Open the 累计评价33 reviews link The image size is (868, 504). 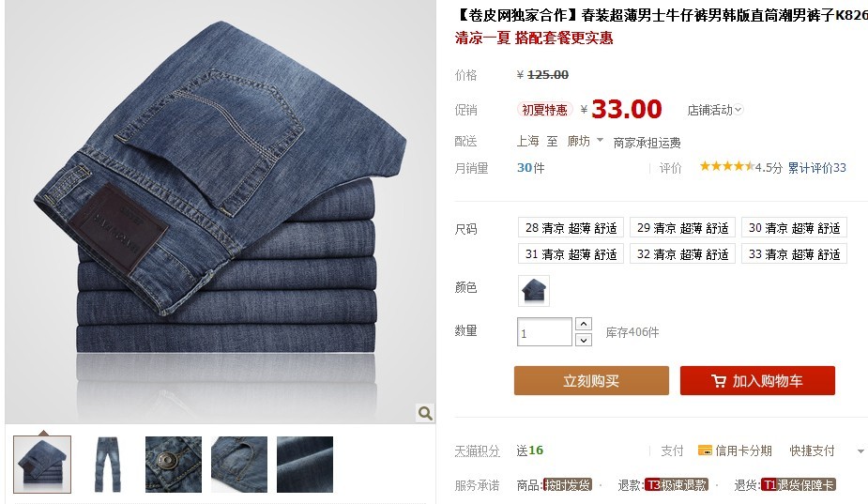click(817, 168)
